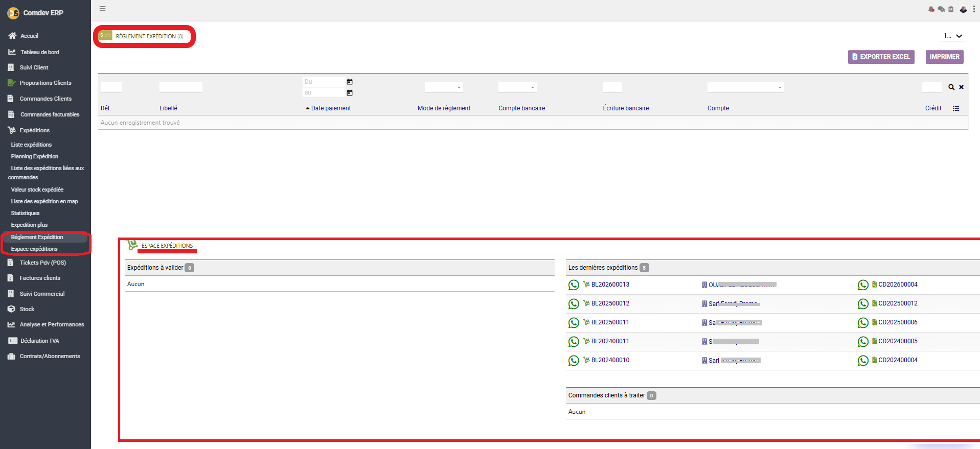
Task: Focus the Réf. filter input
Action: pos(111,87)
